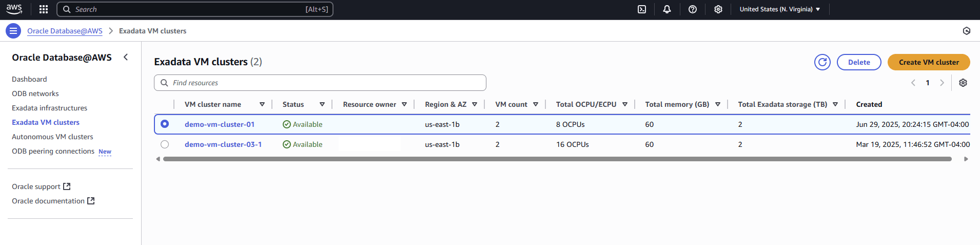Click the Created column header
Viewport: 980px width, 245px height.
click(x=869, y=104)
